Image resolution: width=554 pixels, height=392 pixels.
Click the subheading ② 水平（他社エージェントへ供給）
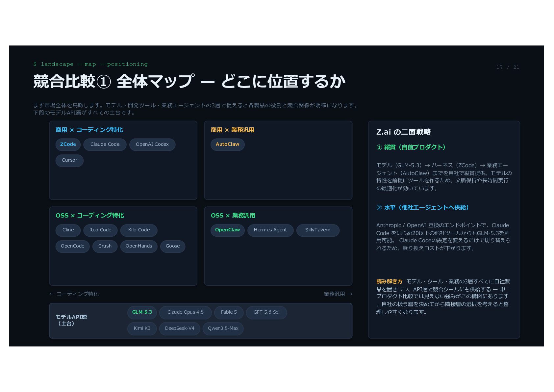(x=423, y=208)
